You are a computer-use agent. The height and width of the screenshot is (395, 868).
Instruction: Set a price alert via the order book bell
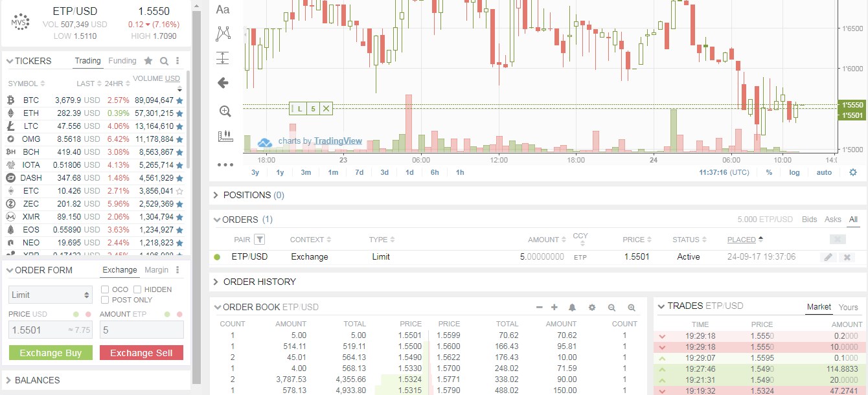point(574,308)
